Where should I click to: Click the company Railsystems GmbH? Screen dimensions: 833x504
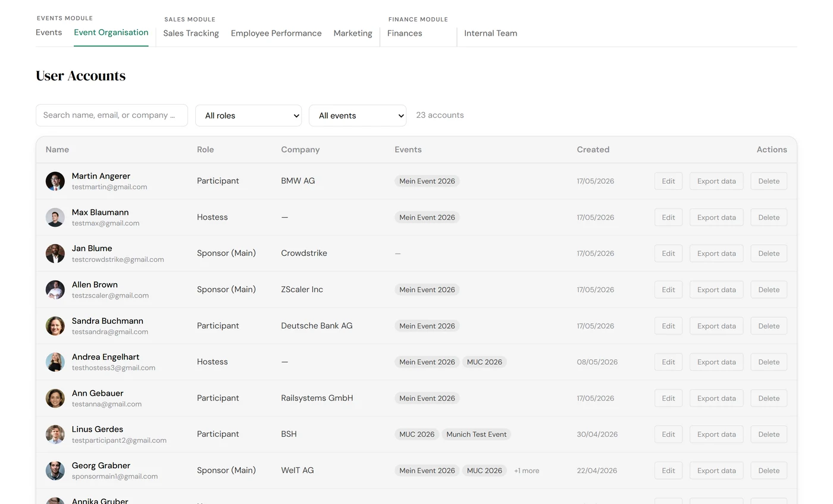coord(317,398)
